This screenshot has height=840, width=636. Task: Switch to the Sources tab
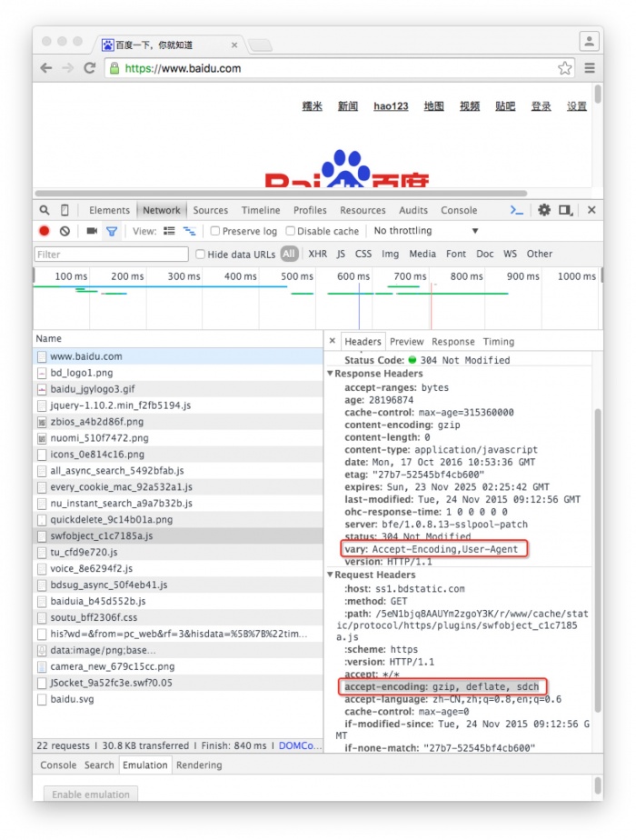(x=211, y=211)
